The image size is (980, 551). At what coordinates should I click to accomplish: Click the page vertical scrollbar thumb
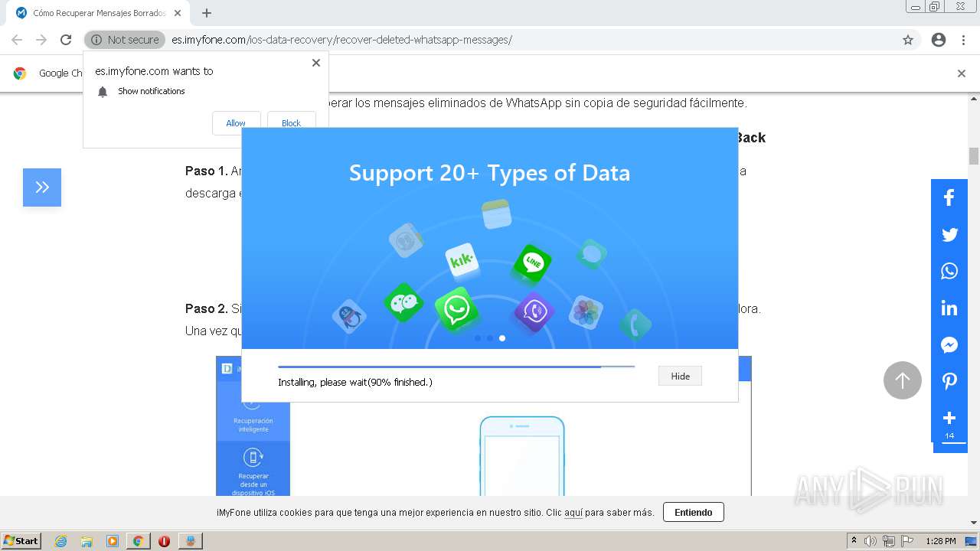coord(974,155)
